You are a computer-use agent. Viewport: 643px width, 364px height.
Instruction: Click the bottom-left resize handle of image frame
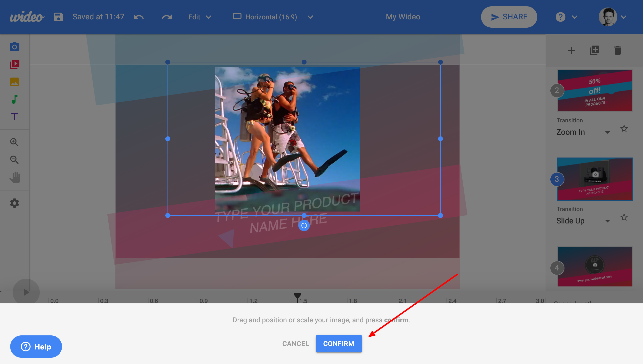pos(168,215)
